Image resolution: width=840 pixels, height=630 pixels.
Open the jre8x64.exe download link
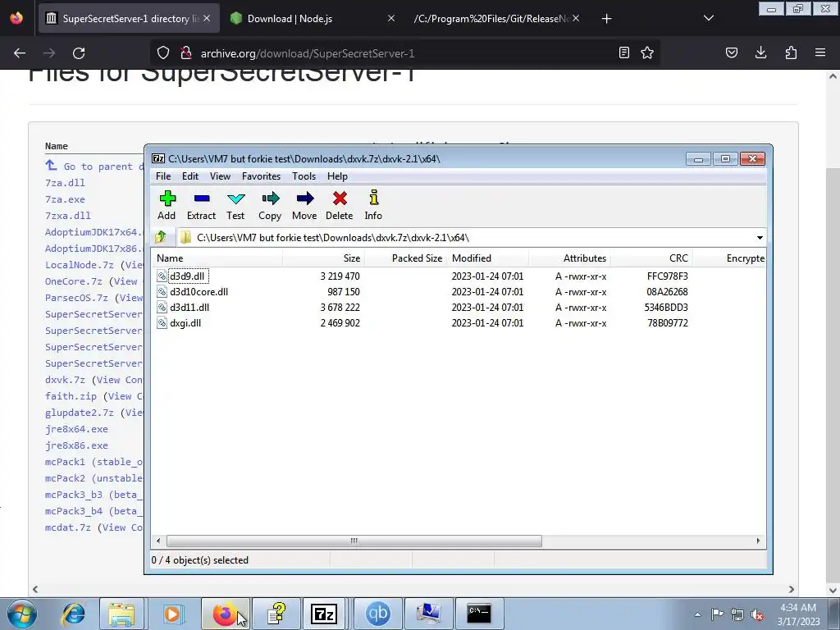point(76,429)
